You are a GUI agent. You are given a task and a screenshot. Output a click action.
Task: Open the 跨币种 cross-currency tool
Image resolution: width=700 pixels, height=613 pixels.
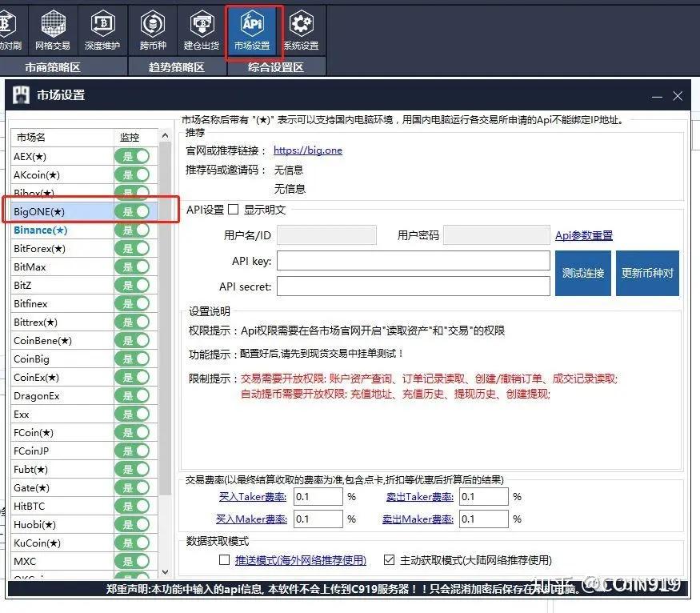(x=153, y=30)
